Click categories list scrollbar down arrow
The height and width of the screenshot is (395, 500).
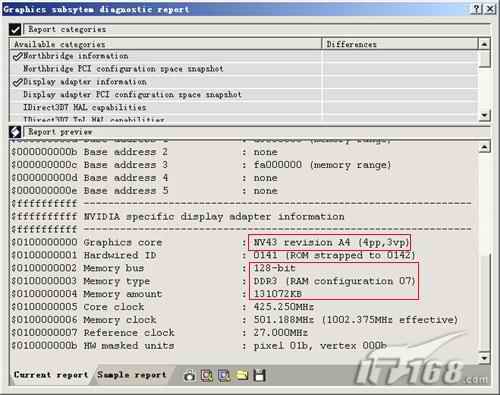[x=484, y=115]
